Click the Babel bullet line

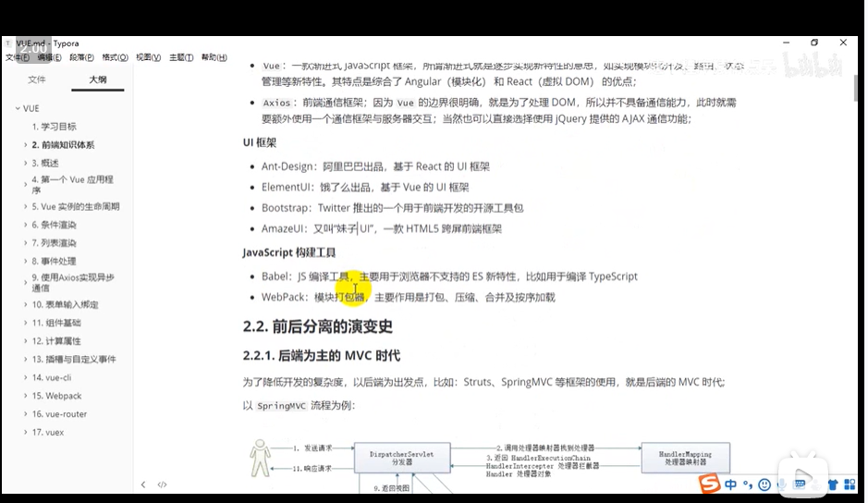click(449, 276)
